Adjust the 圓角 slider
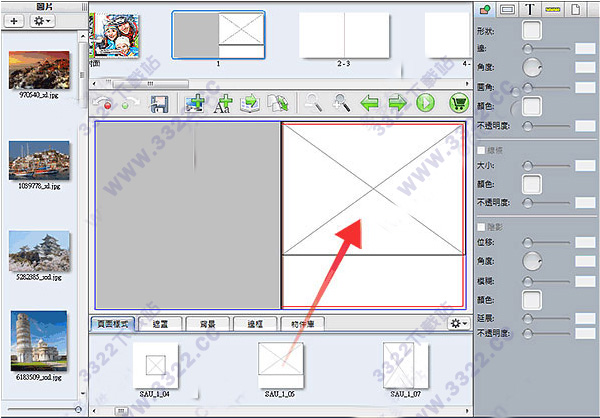The height and width of the screenshot is (418, 600). 546,88
